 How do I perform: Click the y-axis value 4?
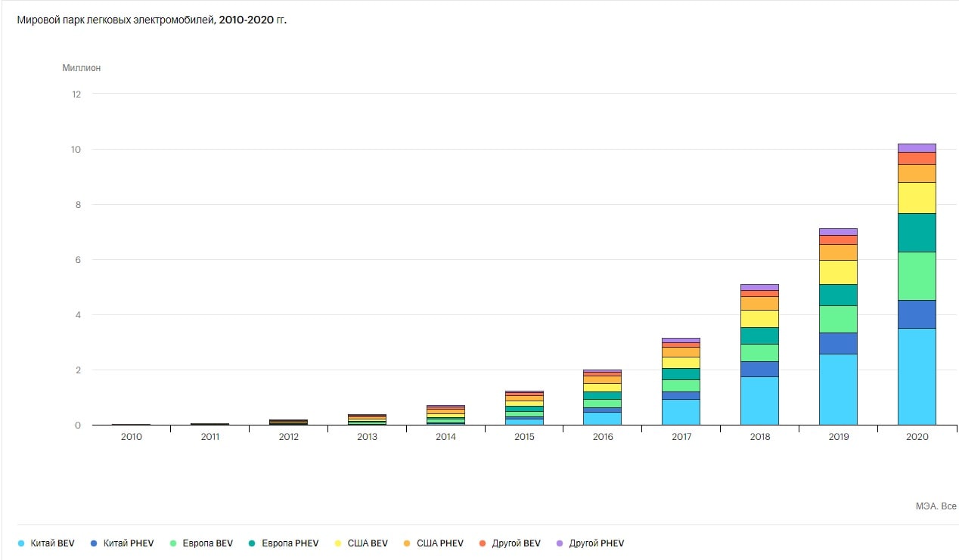click(x=77, y=315)
